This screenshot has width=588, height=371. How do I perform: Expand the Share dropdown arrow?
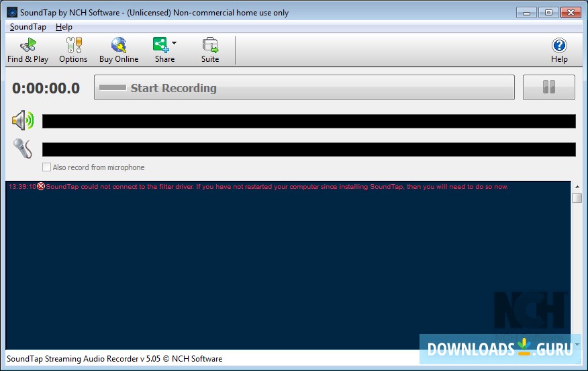click(x=175, y=43)
